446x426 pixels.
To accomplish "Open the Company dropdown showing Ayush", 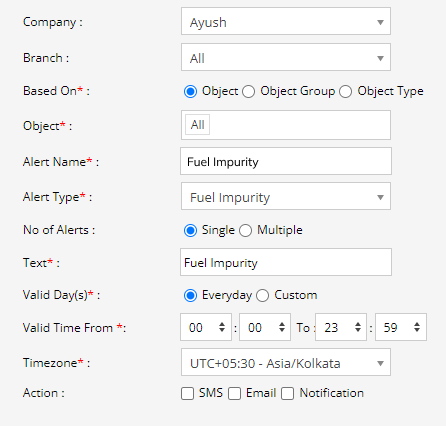I will click(286, 21).
